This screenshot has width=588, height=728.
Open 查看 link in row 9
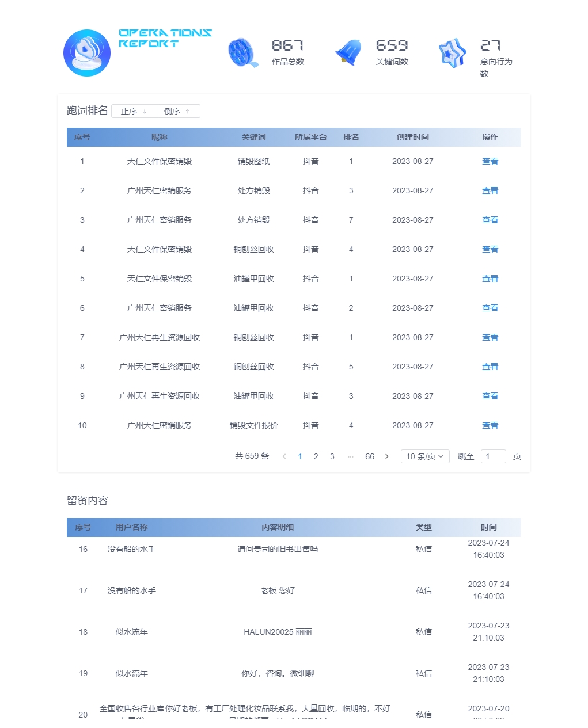click(490, 396)
